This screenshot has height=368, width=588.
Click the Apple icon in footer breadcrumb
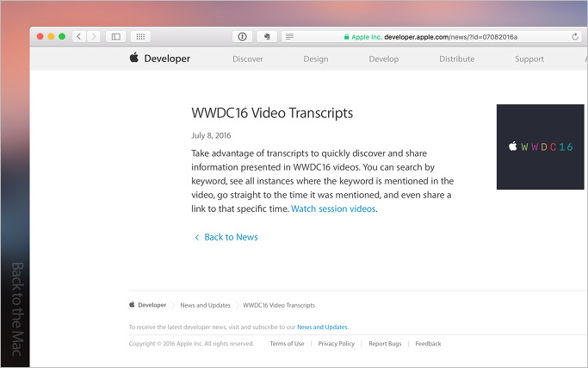pyautogui.click(x=132, y=304)
